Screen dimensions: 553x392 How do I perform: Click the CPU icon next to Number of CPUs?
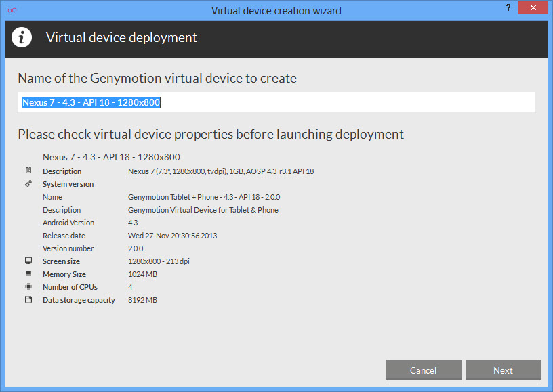[28, 286]
